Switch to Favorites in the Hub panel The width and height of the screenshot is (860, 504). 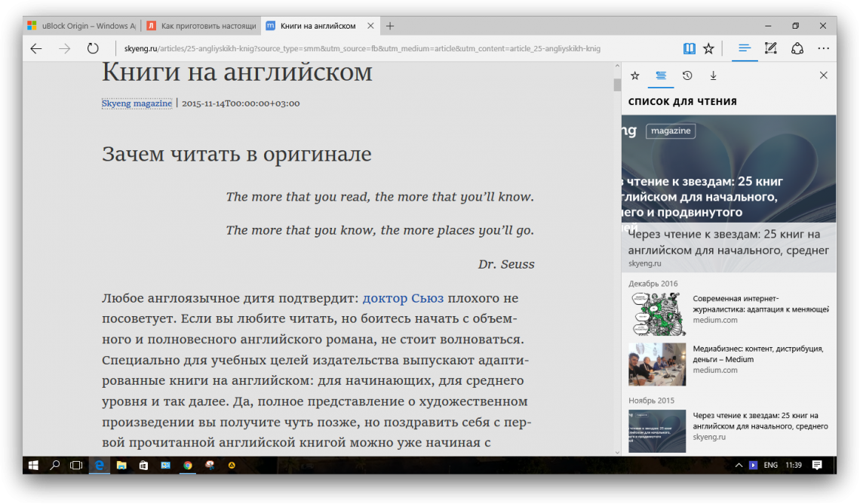(x=635, y=75)
